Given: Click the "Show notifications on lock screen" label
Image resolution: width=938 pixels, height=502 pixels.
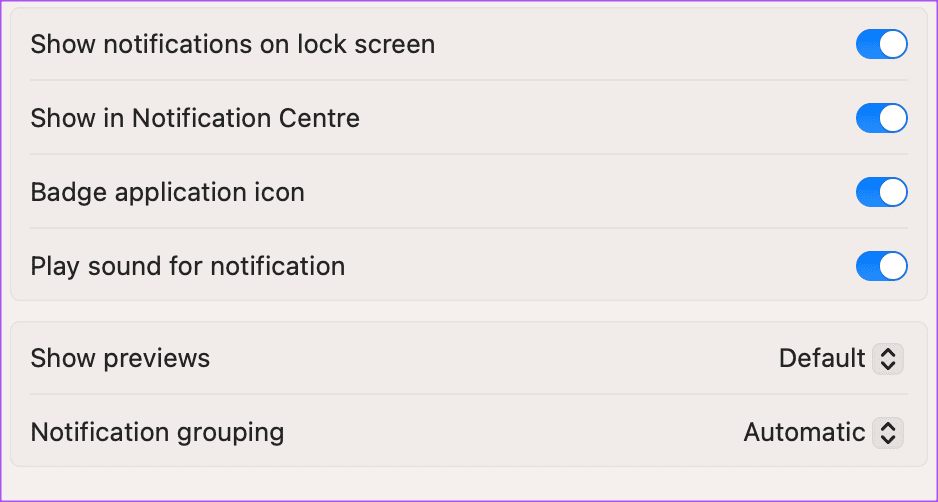Looking at the screenshot, I should click(233, 45).
